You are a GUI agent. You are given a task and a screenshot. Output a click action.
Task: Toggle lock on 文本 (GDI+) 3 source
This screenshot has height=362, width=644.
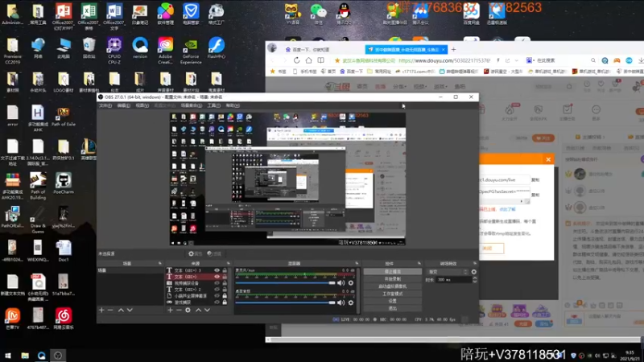[x=225, y=270]
